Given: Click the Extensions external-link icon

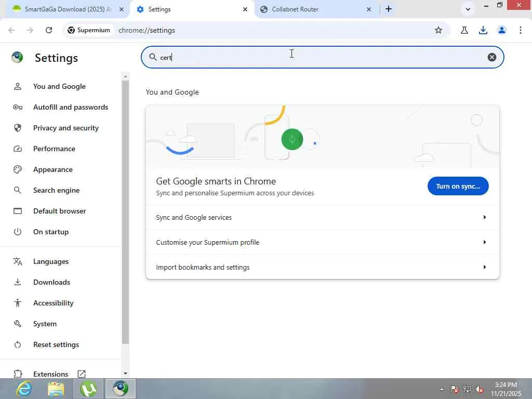Looking at the screenshot, I should coord(82,374).
